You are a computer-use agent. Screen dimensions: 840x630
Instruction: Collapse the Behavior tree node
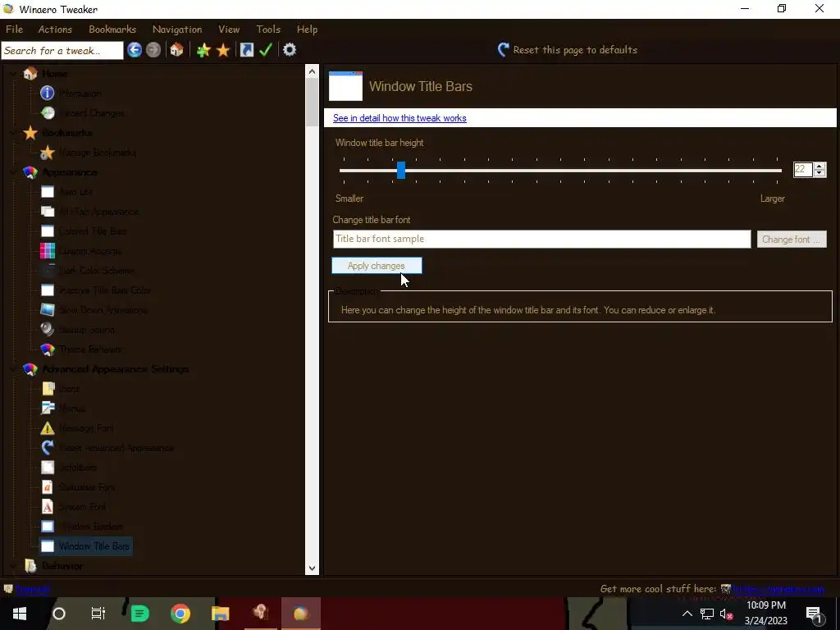[x=13, y=566]
